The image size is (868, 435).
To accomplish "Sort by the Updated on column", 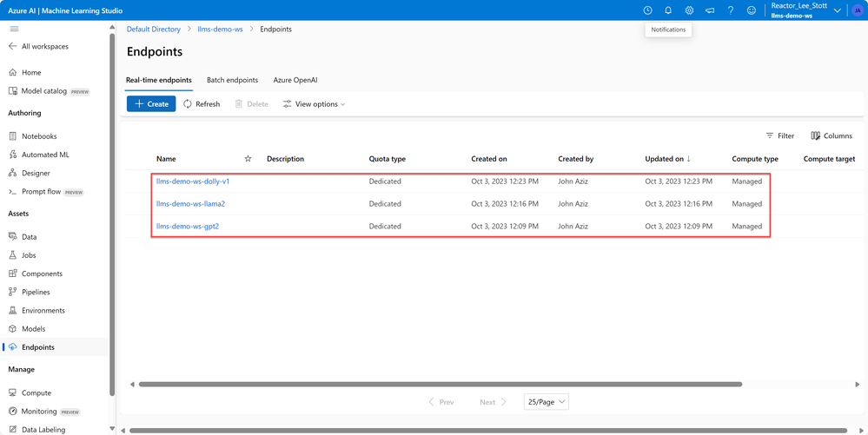I will (x=667, y=159).
